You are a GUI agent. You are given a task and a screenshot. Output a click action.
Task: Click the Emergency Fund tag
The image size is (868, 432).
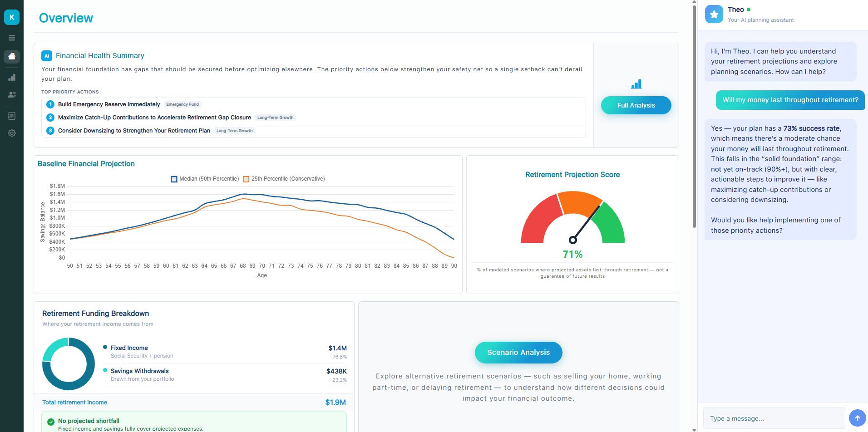coord(182,104)
